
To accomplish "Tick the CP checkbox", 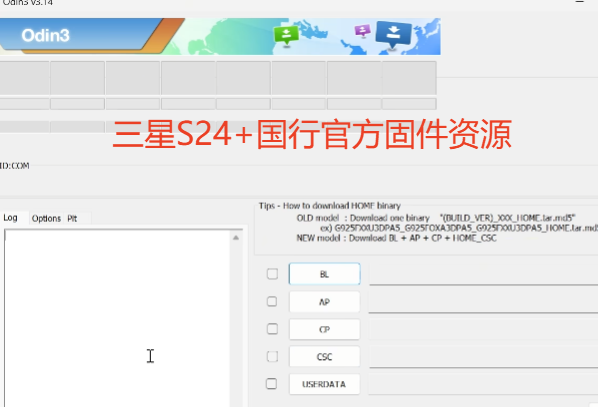I will tap(272, 329).
